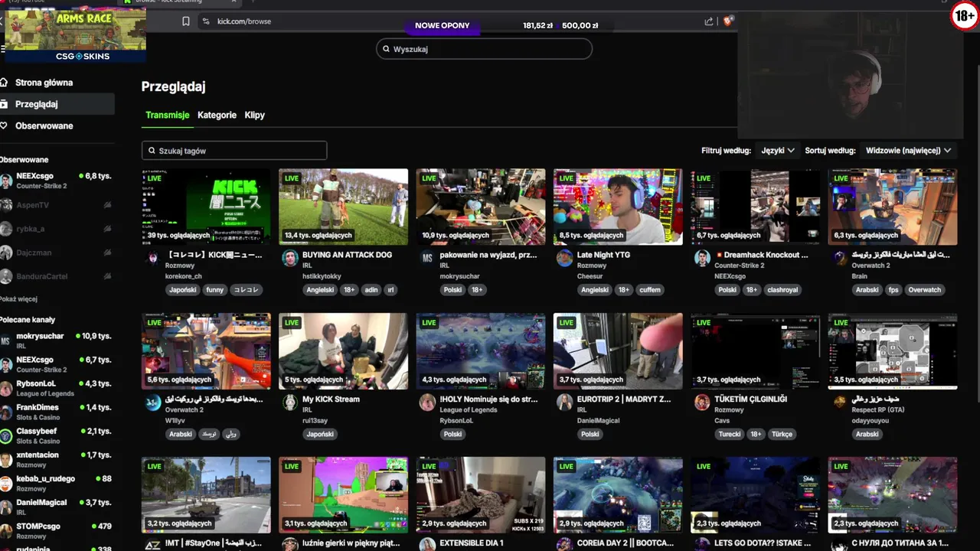Open My KICK Stream thumbnail
Image resolution: width=980 pixels, height=551 pixels.
(343, 351)
